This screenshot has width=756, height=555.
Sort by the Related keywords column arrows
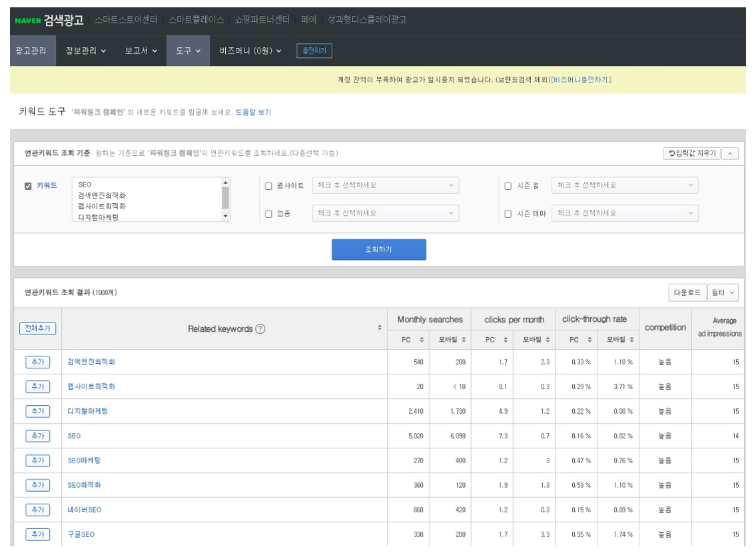point(380,328)
